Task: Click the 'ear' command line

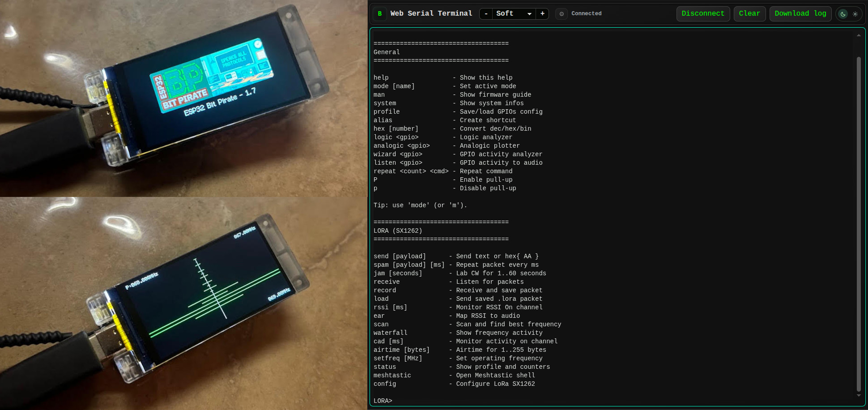Action: [x=447, y=316]
